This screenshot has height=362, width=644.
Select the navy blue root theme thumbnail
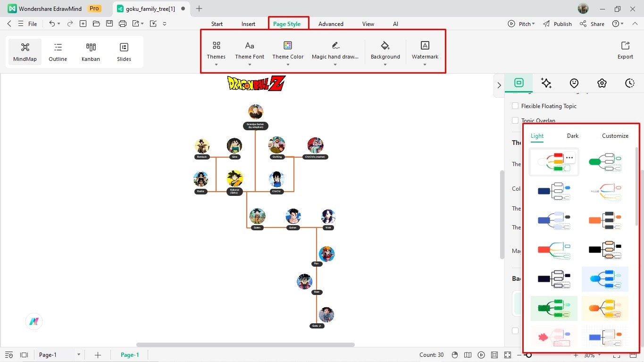pos(554,191)
